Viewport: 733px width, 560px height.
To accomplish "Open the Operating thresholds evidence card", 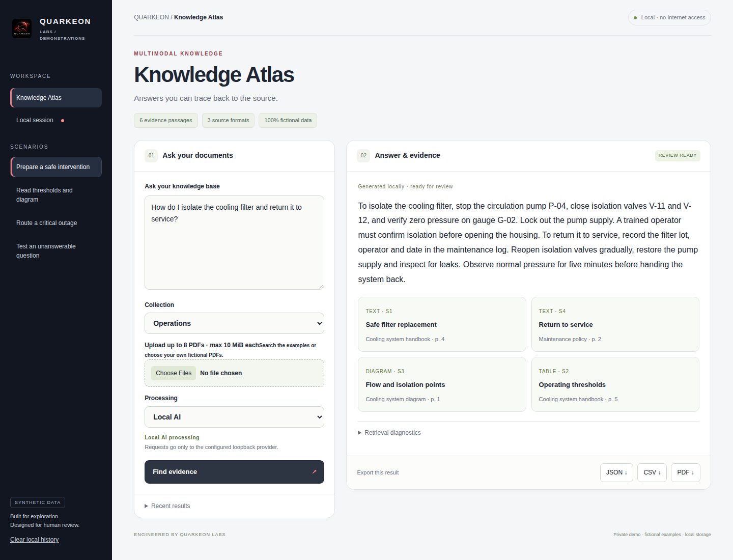I will tap(615, 384).
